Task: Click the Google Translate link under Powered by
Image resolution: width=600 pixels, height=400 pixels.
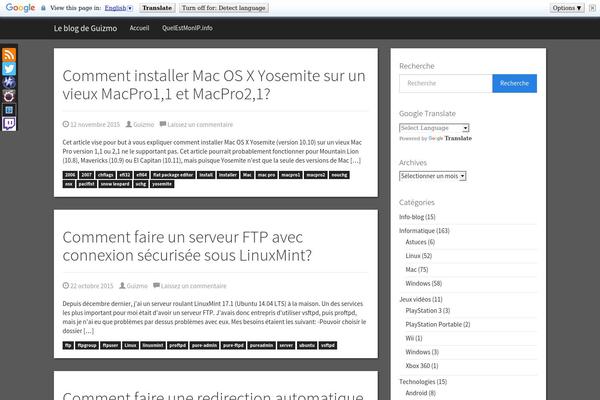Action: point(450,138)
